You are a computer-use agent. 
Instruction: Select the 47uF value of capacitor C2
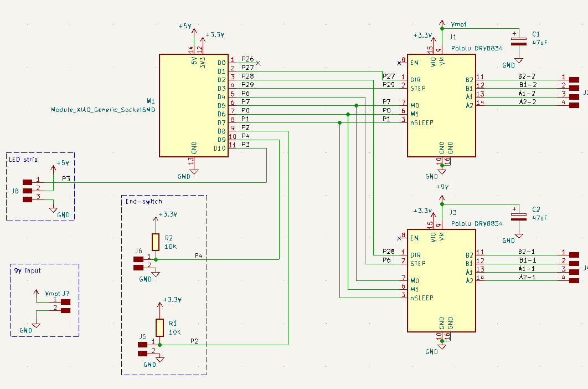(x=540, y=218)
